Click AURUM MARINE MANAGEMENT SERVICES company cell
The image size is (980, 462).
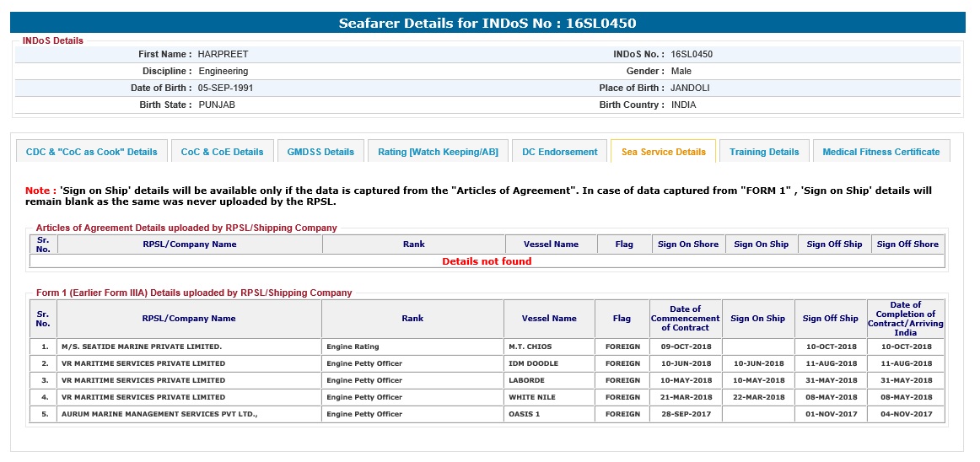159,414
